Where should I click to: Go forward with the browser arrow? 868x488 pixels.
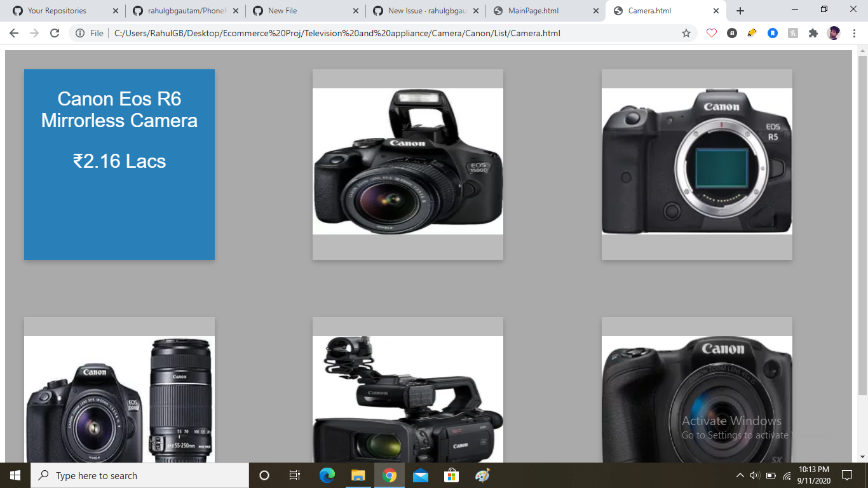(x=34, y=33)
